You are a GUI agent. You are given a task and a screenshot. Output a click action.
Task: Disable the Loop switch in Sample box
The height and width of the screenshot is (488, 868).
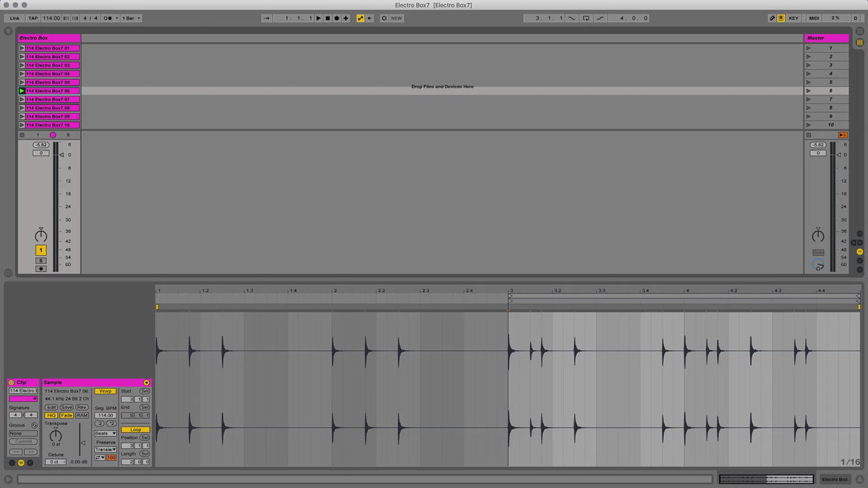(135, 429)
